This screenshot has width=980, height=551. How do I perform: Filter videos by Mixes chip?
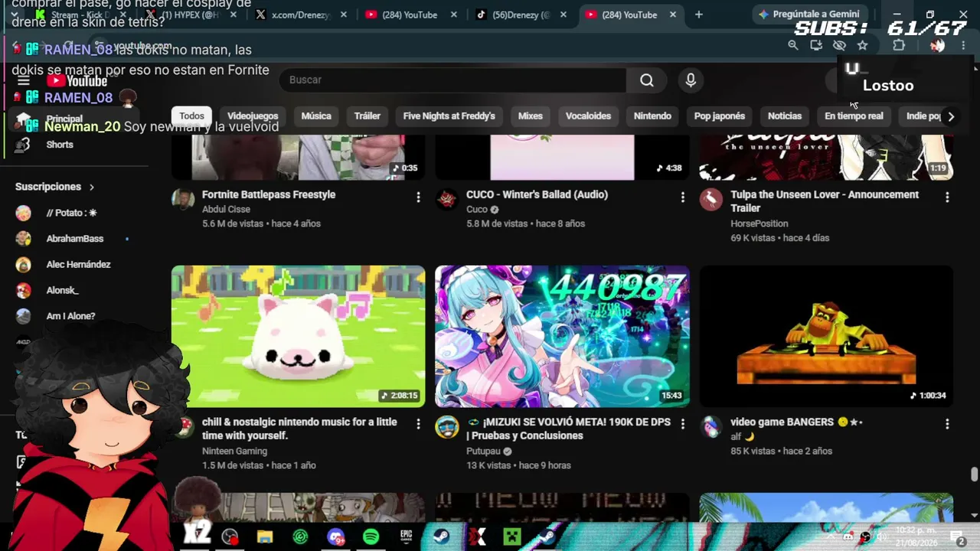(x=530, y=116)
